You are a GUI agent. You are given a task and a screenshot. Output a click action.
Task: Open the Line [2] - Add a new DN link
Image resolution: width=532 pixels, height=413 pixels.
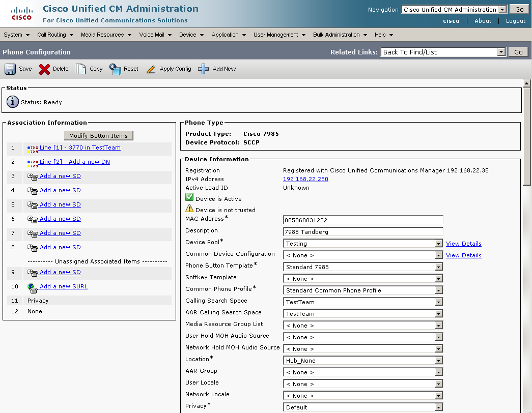click(x=75, y=162)
